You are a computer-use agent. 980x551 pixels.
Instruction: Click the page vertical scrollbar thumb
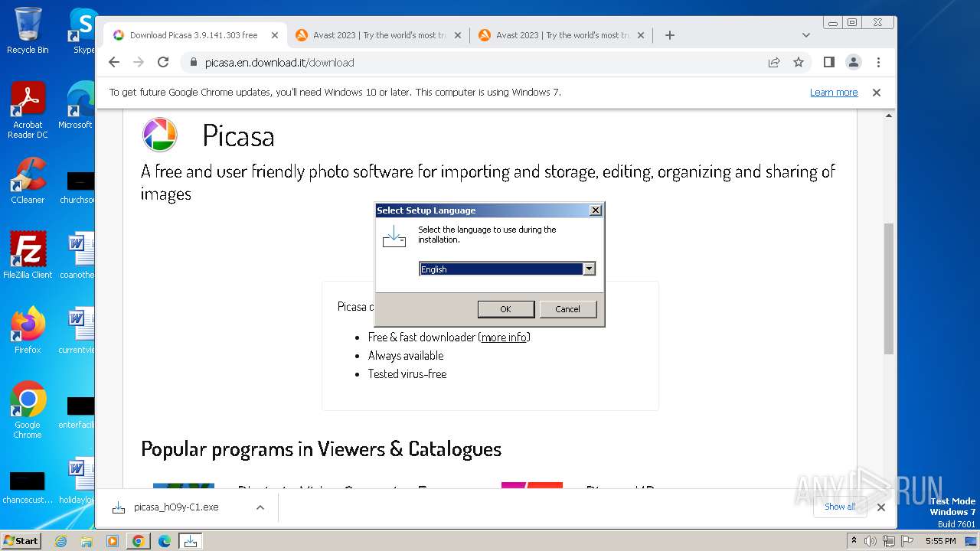point(888,289)
